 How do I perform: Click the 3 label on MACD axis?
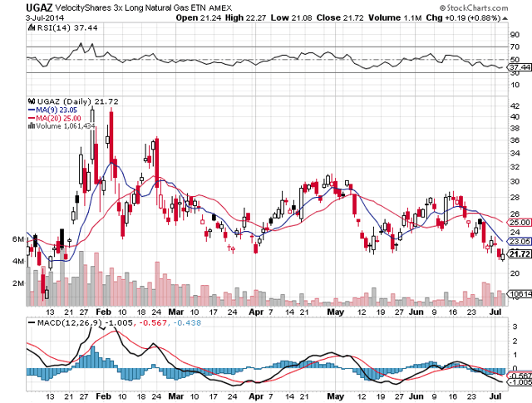coord(515,327)
